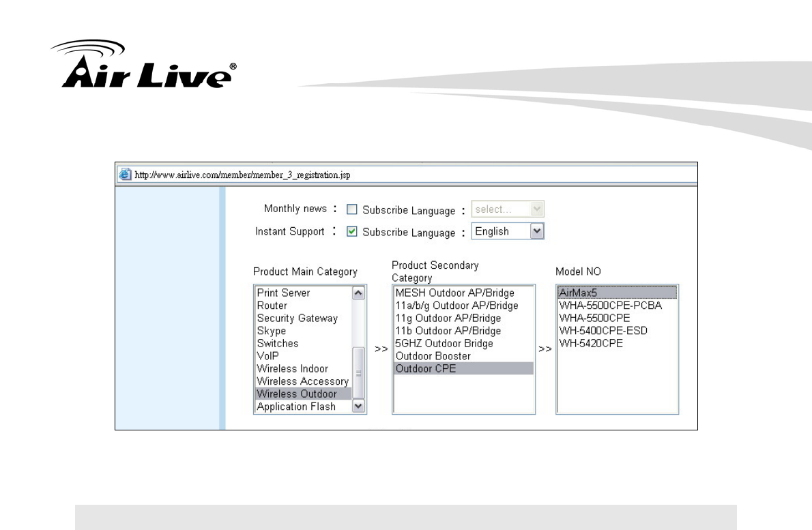
Task: Select Router in main category list
Action: pos(304,306)
